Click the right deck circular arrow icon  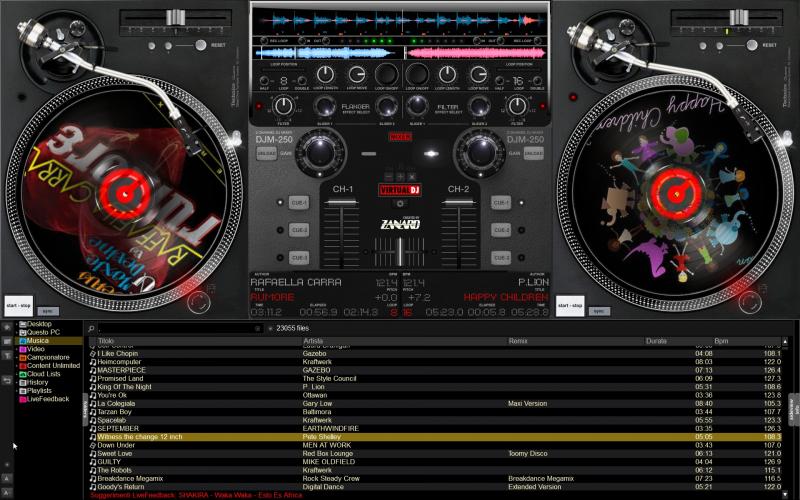[750, 302]
